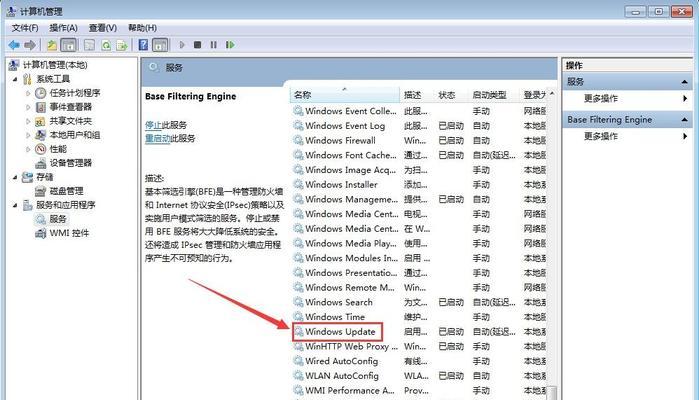Toggle the show/hide console tree toolbar icon
This screenshot has height=400, width=699.
(68, 45)
